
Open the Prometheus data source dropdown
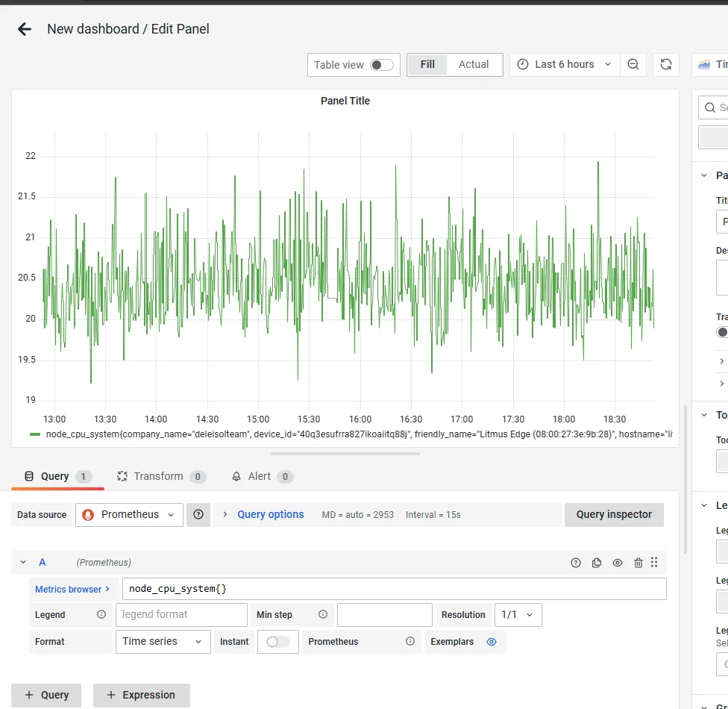tap(129, 515)
